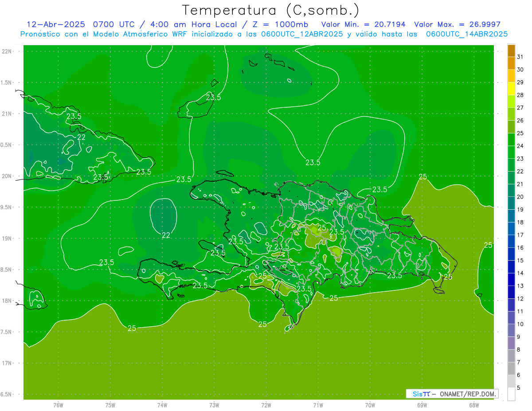Select the green legend swatch between 23 and 24
Screen dimensions: 532x411
511,152
